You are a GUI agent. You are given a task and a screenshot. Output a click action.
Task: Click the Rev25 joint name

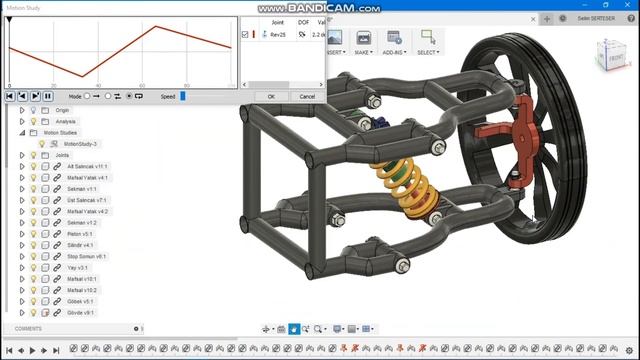click(278, 35)
